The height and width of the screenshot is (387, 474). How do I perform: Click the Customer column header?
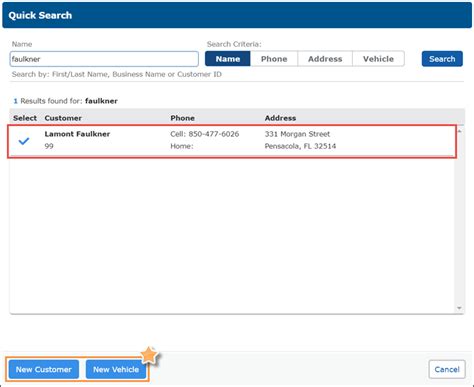click(x=63, y=118)
